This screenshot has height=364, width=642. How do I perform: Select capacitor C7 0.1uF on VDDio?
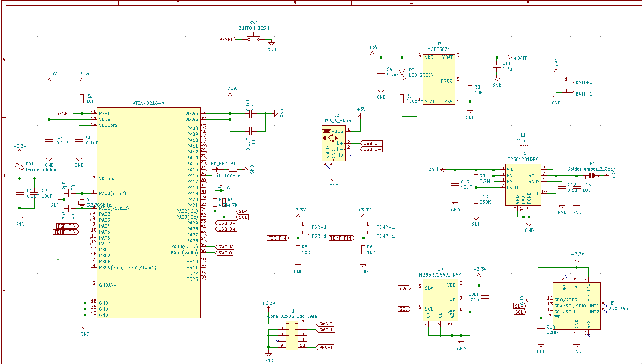[x=251, y=114]
